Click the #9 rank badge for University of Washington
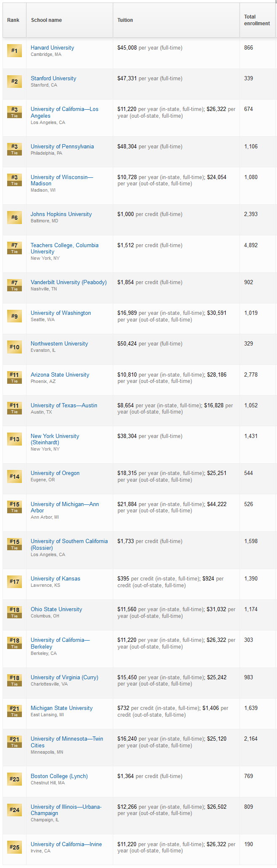Viewport: 277px width, 868px height. [14, 316]
